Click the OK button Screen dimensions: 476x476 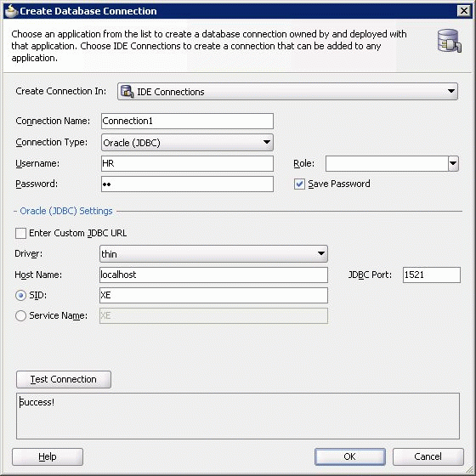[349, 456]
